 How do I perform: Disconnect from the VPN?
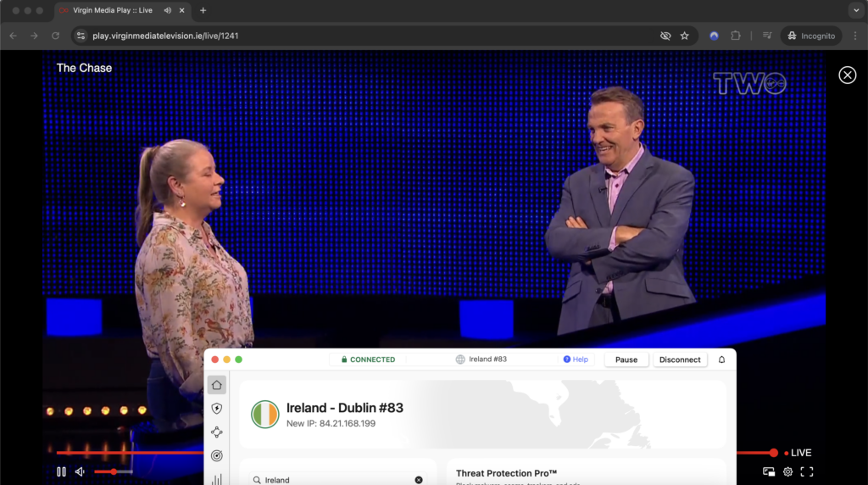point(680,360)
